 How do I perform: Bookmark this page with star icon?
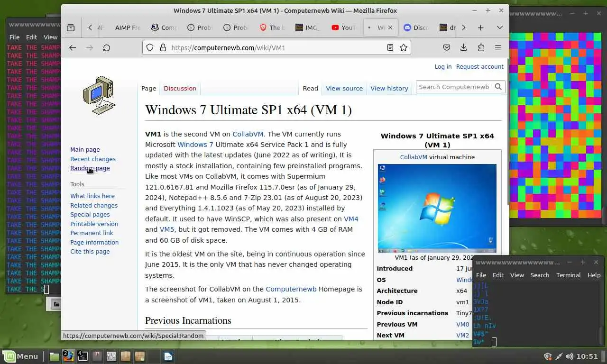coord(404,47)
